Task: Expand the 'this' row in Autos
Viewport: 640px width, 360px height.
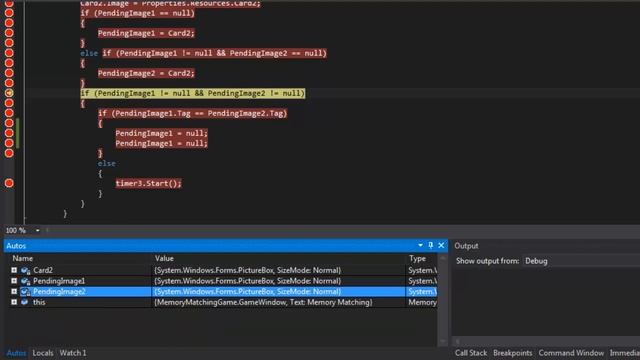Action: point(14,302)
